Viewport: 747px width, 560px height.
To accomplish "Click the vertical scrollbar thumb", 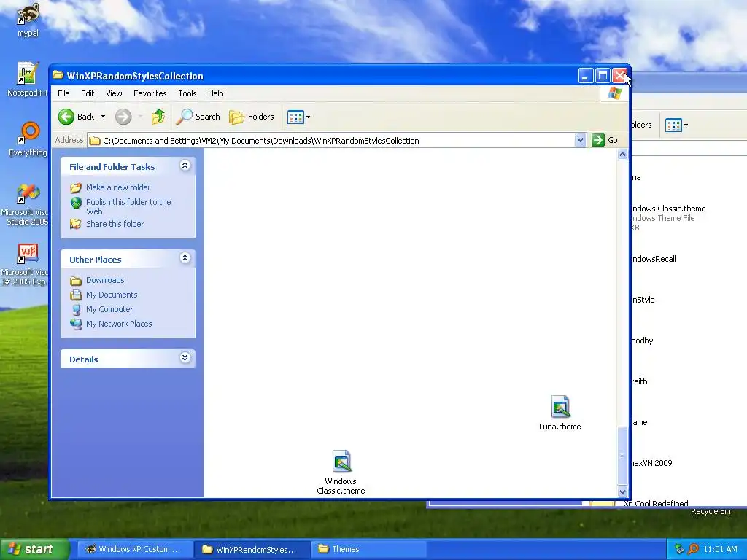I will [x=622, y=456].
